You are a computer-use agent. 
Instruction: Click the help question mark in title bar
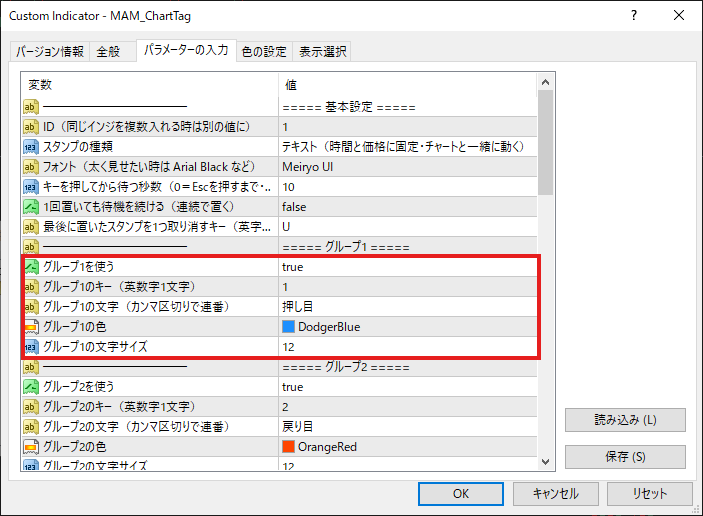tap(634, 15)
